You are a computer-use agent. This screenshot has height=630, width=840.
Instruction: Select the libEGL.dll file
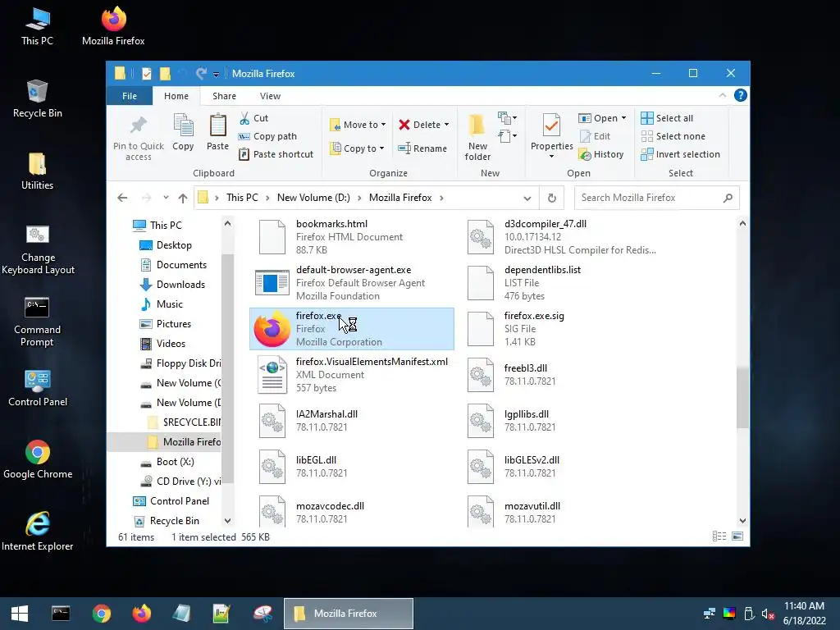tap(351, 467)
